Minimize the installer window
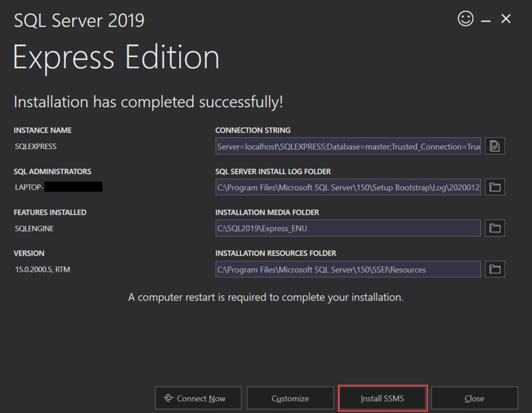 486,20
